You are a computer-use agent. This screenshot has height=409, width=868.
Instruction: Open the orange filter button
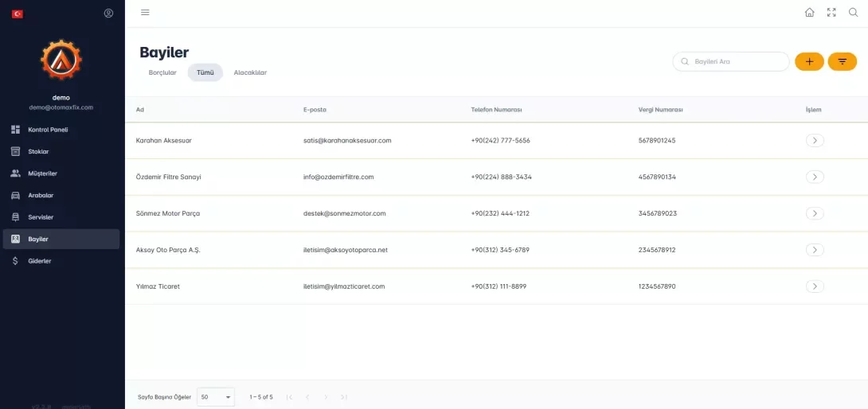(842, 61)
